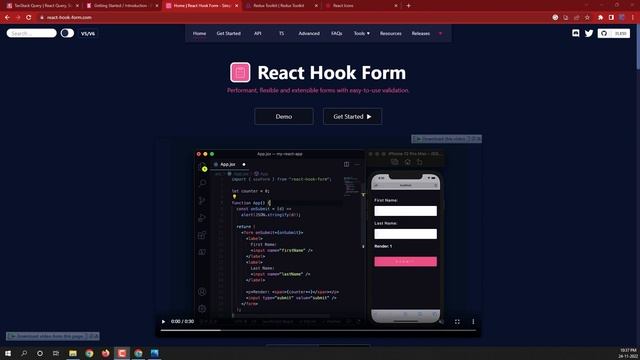Click the taskbar clock and date
The image size is (640, 360).
pos(628,353)
